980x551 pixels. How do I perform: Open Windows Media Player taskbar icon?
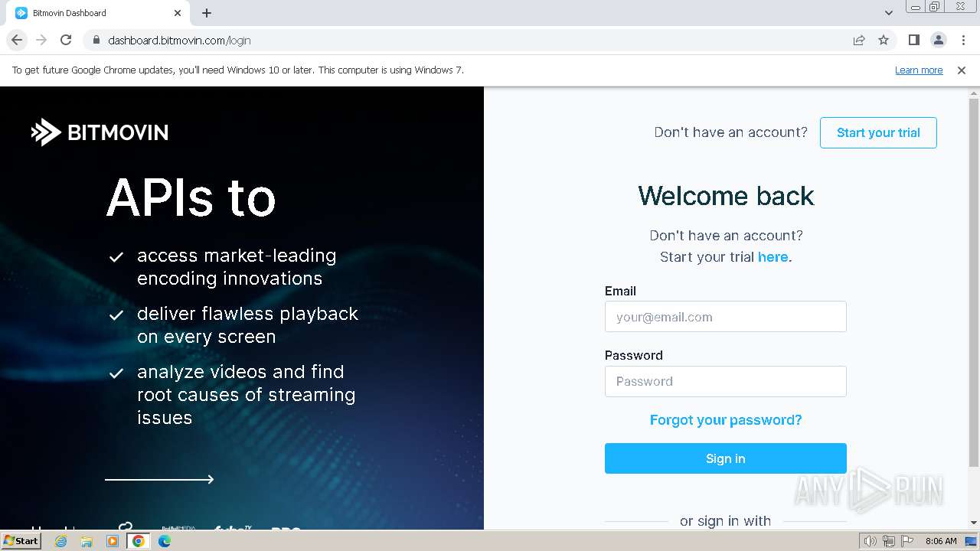point(113,541)
